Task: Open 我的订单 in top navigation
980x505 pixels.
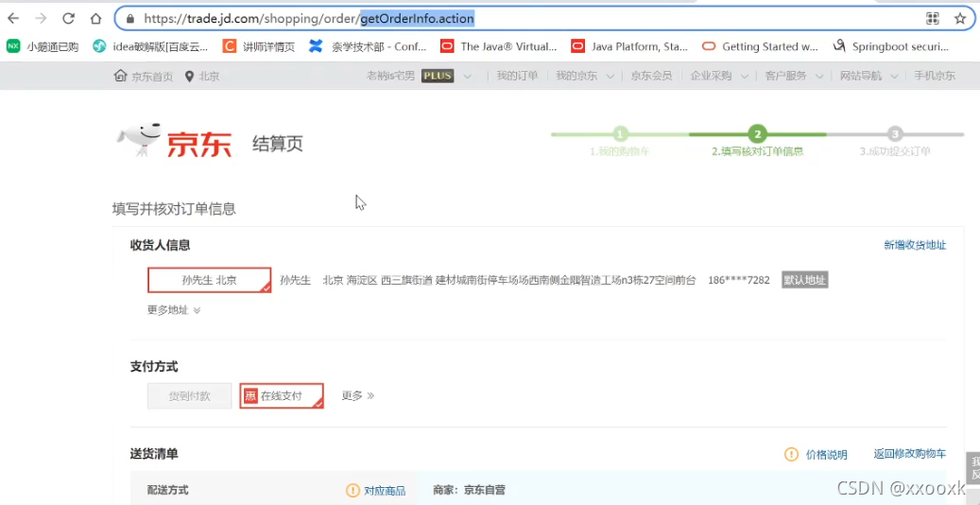Action: (517, 76)
